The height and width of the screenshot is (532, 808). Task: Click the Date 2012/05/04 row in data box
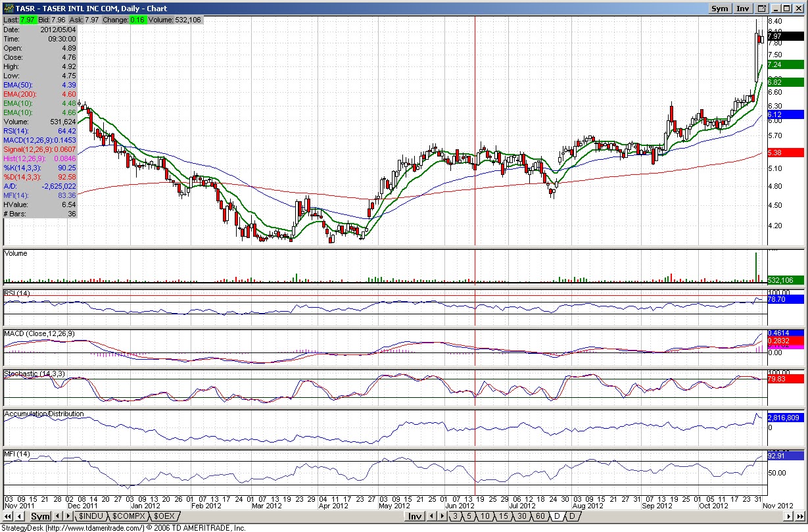(40, 30)
